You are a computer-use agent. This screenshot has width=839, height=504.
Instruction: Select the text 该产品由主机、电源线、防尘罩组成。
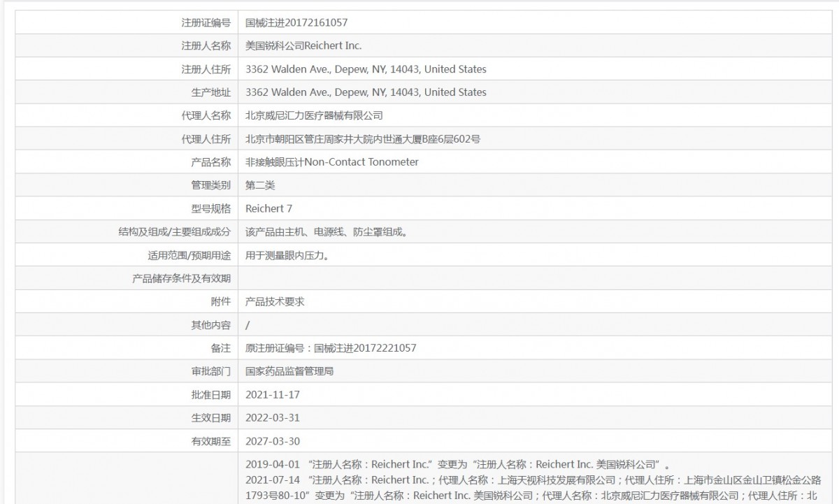tap(327, 232)
